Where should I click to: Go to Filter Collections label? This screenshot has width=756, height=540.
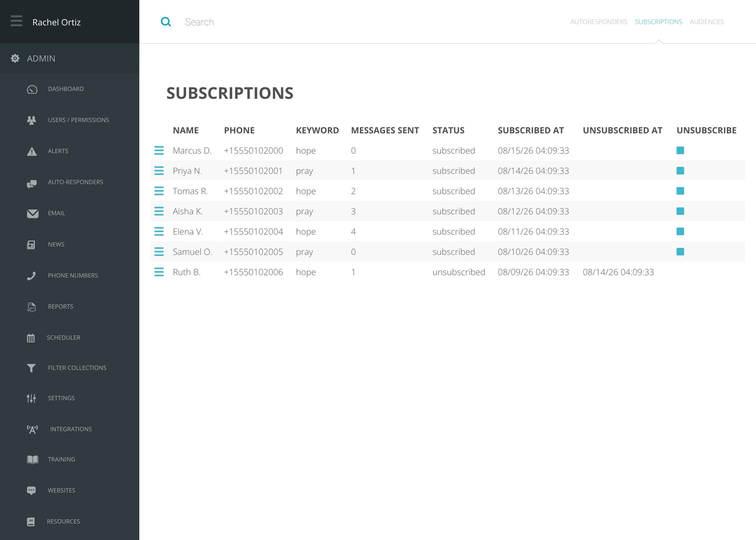pos(77,368)
